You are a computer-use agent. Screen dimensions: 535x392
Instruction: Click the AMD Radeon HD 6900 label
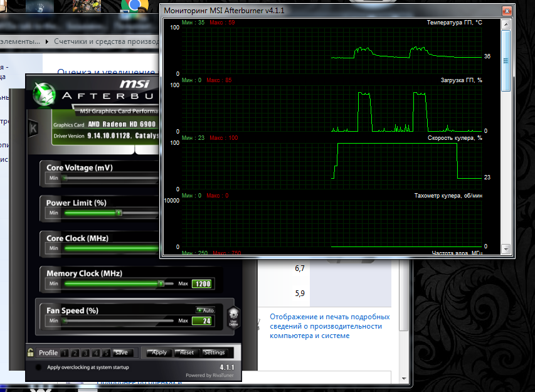click(x=122, y=124)
